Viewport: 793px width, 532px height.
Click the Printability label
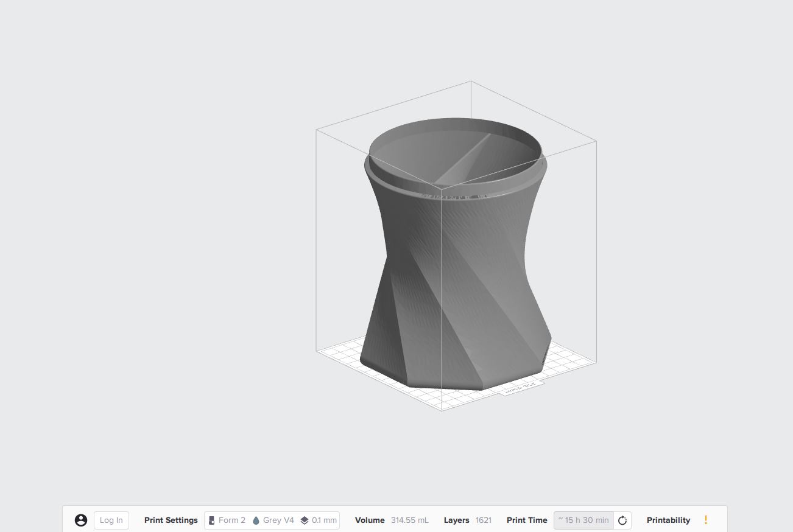[669, 520]
